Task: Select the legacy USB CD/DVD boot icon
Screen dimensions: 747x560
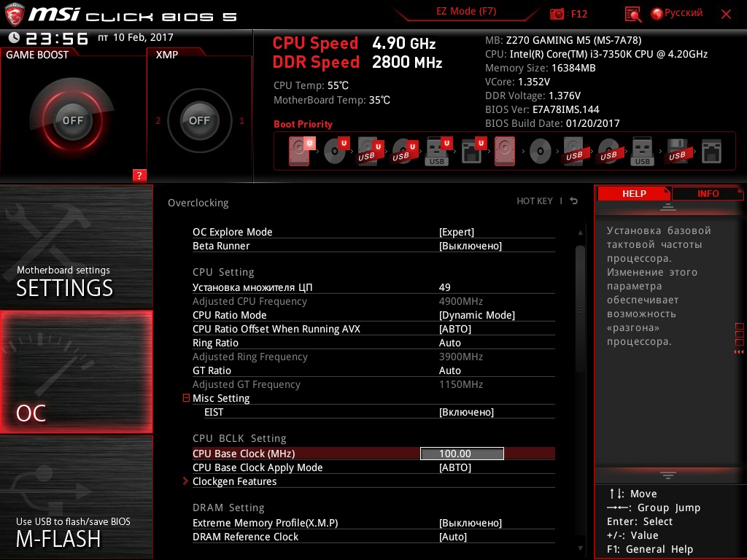Action: 608,152
